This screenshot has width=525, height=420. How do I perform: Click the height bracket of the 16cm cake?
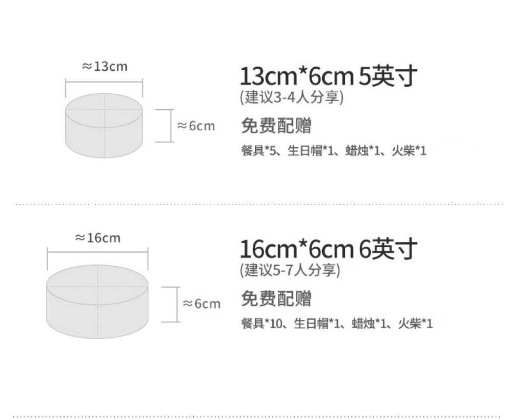tap(177, 304)
